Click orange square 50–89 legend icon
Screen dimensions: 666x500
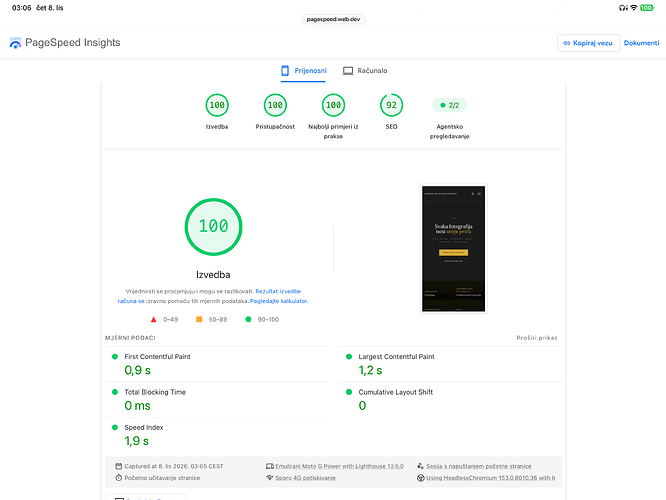pos(199,319)
